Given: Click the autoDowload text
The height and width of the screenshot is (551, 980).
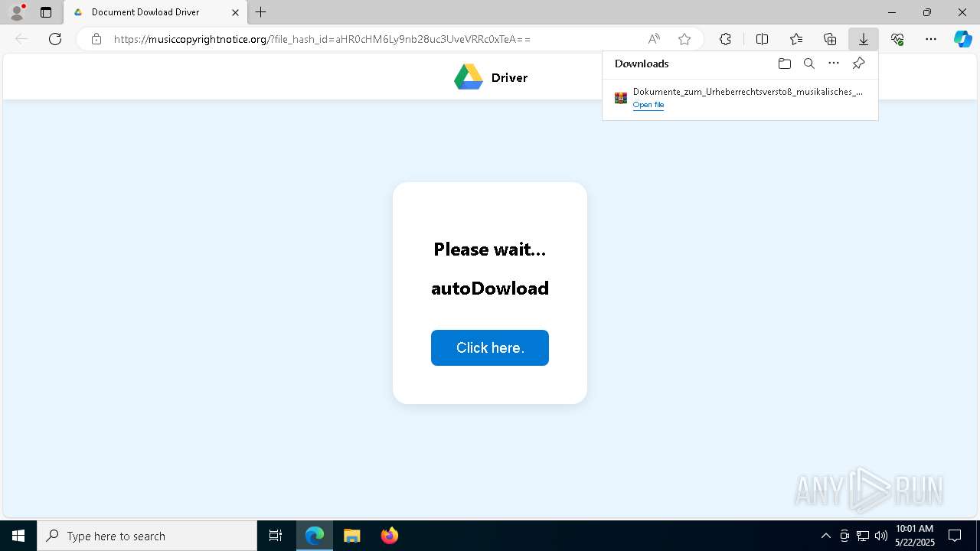Looking at the screenshot, I should coord(490,288).
